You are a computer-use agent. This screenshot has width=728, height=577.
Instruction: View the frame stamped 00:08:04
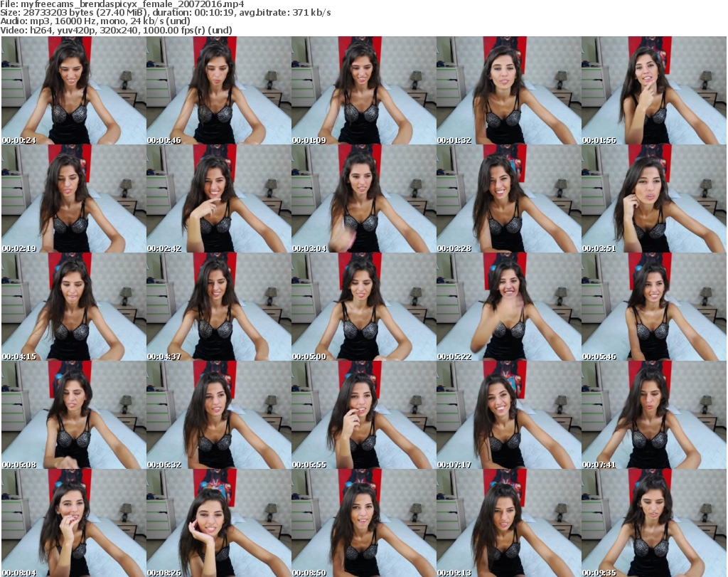point(74,523)
